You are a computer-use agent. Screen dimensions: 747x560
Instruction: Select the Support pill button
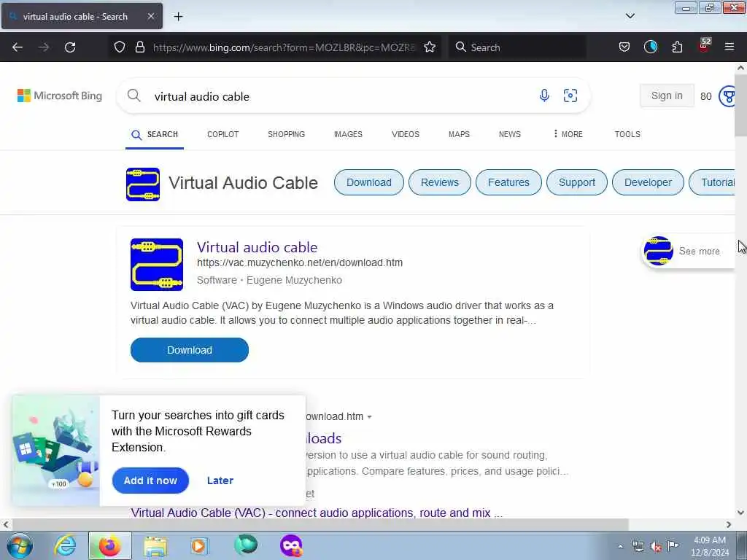click(577, 182)
